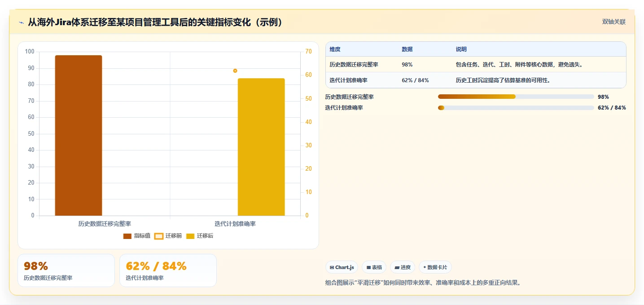Click the 98% stat card
The image size is (644, 305).
[66, 270]
